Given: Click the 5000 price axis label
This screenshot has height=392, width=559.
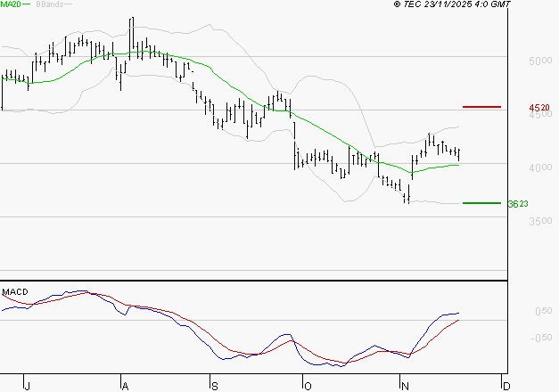Looking at the screenshot, I should coord(540,61).
